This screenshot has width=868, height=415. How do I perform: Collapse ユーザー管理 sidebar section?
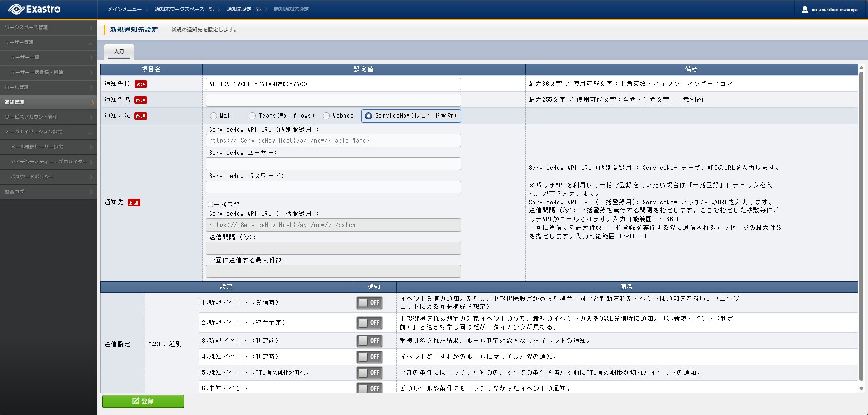point(49,43)
